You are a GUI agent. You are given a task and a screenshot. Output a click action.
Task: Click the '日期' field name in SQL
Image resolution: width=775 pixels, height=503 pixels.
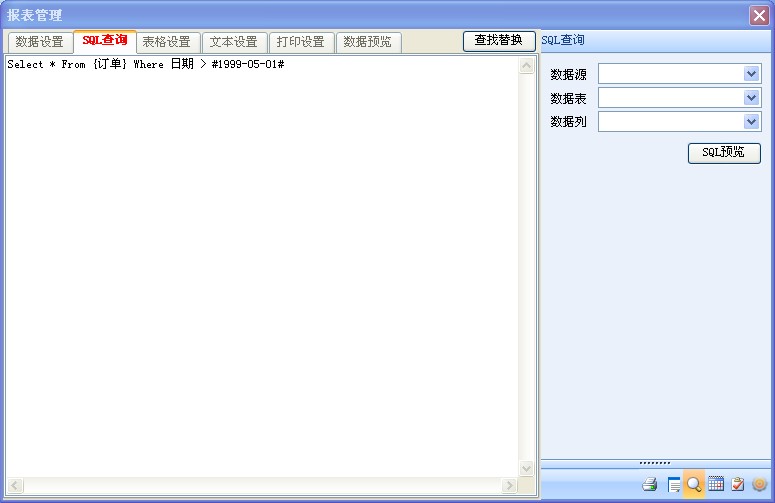click(182, 64)
